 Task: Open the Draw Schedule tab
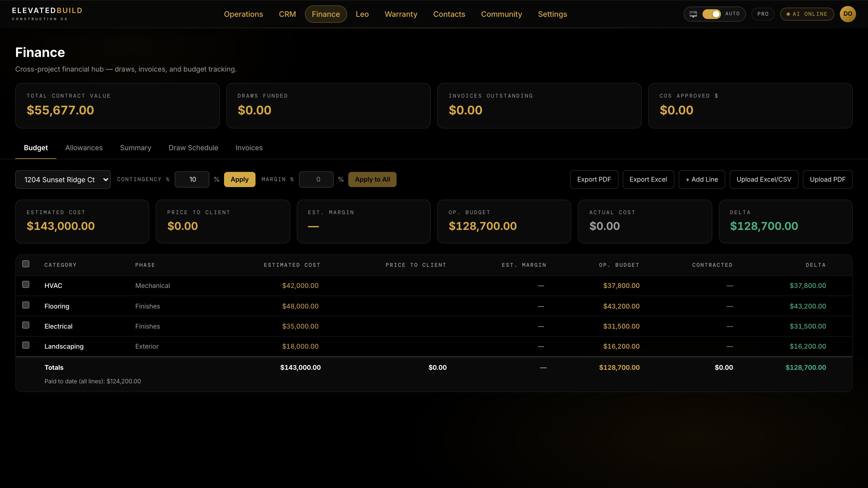coord(193,148)
